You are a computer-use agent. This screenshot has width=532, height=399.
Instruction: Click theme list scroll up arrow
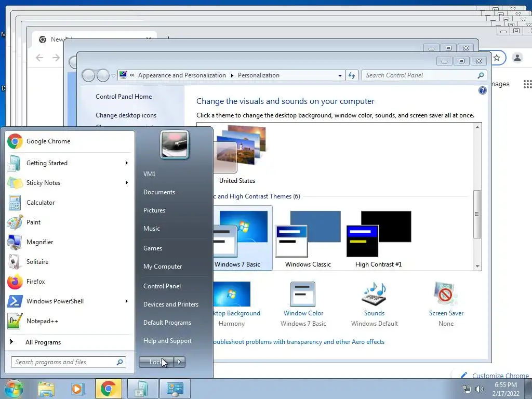[x=477, y=127]
